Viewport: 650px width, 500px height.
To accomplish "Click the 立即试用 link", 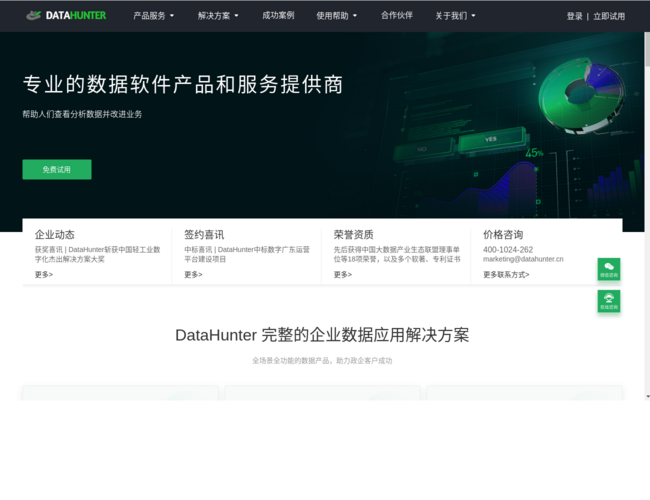I will pyautogui.click(x=609, y=16).
